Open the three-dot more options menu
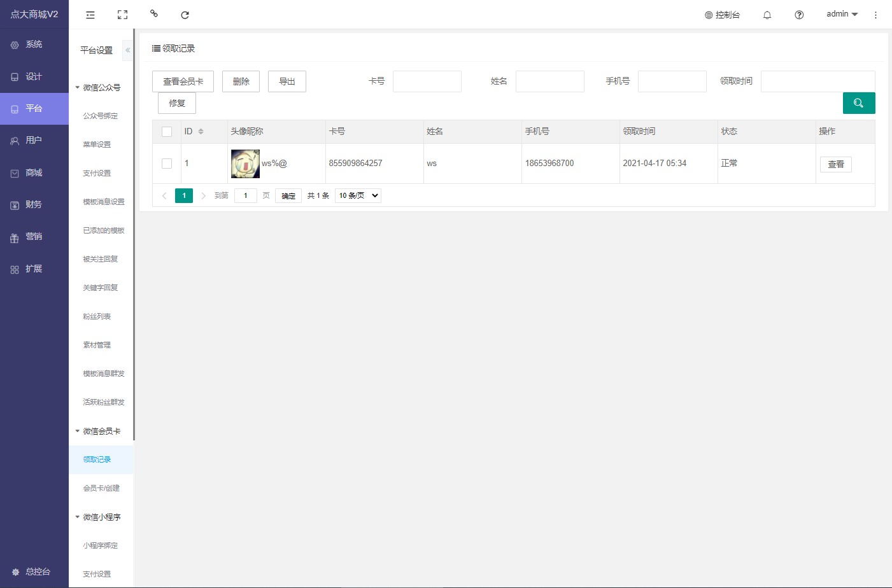 (x=875, y=15)
